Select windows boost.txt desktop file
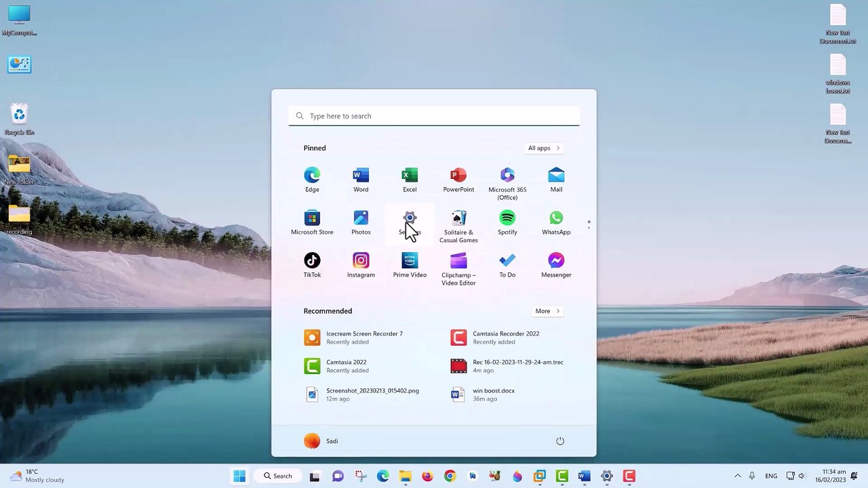Screen dimensions: 868x488 (838, 73)
